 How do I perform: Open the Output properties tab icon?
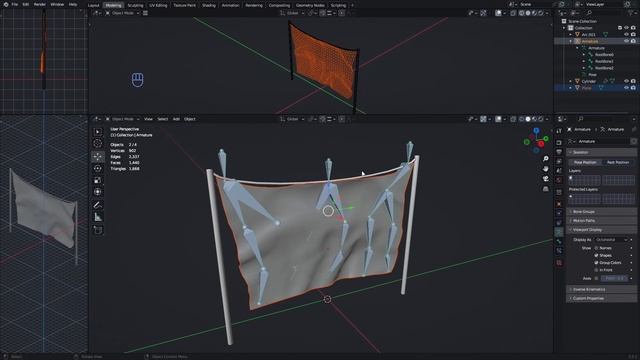point(559,152)
